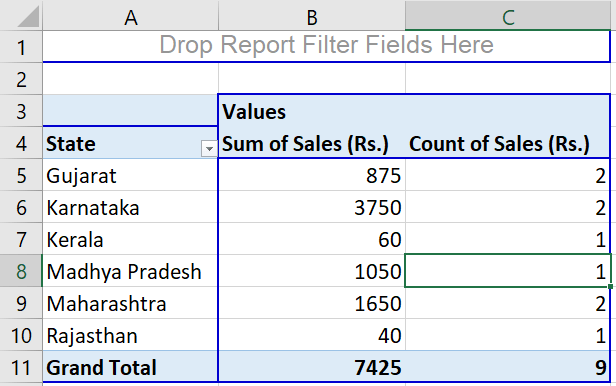The image size is (616, 386).
Task: Click the Drop Report Filter Fields Here area
Action: point(326,46)
